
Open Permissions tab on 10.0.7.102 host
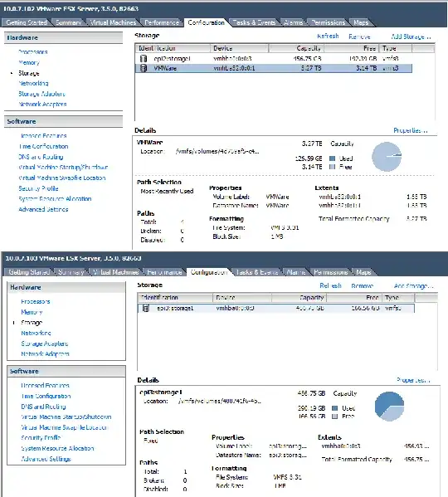[329, 22]
